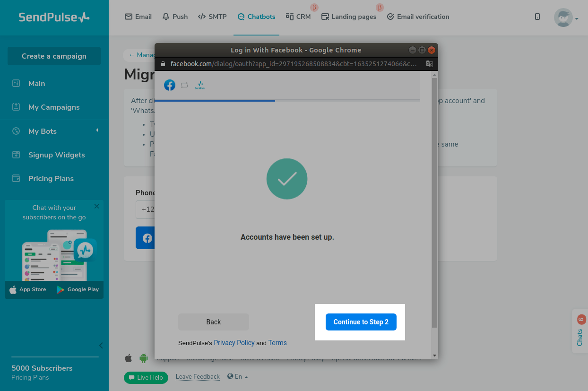Expand the My Bots submenu arrow
Image resolution: width=588 pixels, height=391 pixels.
pos(97,130)
